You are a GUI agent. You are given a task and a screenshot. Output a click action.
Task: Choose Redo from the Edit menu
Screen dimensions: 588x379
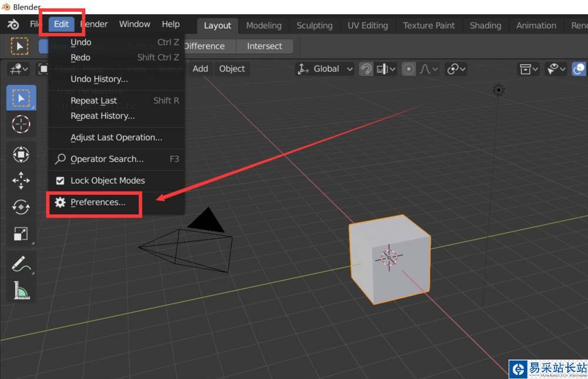116,58
